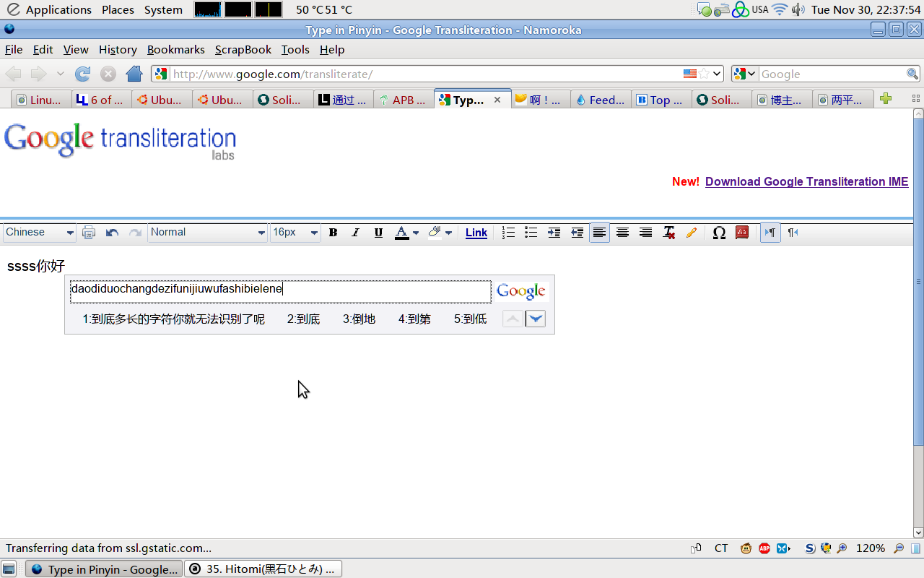Go to the browser home page

tap(134, 74)
